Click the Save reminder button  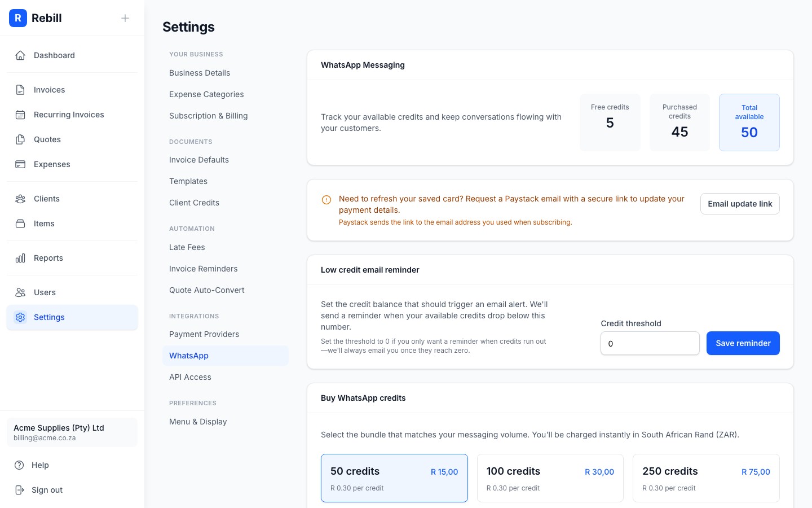click(743, 343)
